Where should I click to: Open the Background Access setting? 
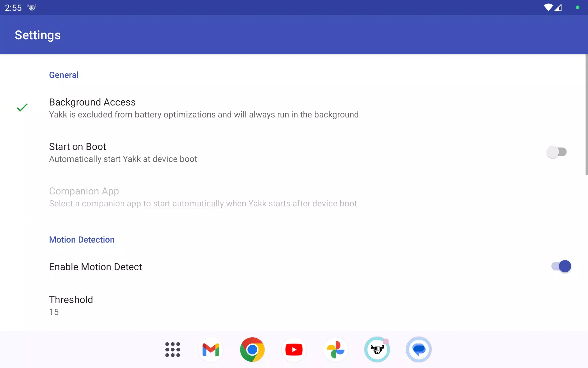294,108
